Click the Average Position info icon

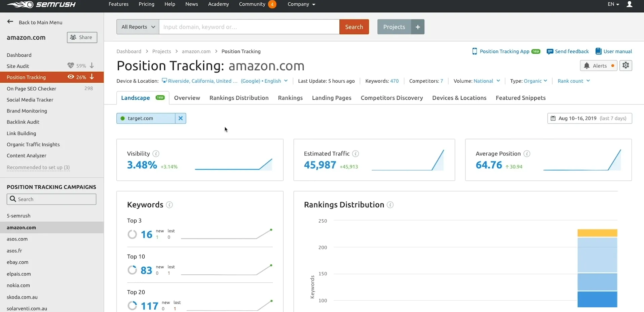(x=527, y=154)
